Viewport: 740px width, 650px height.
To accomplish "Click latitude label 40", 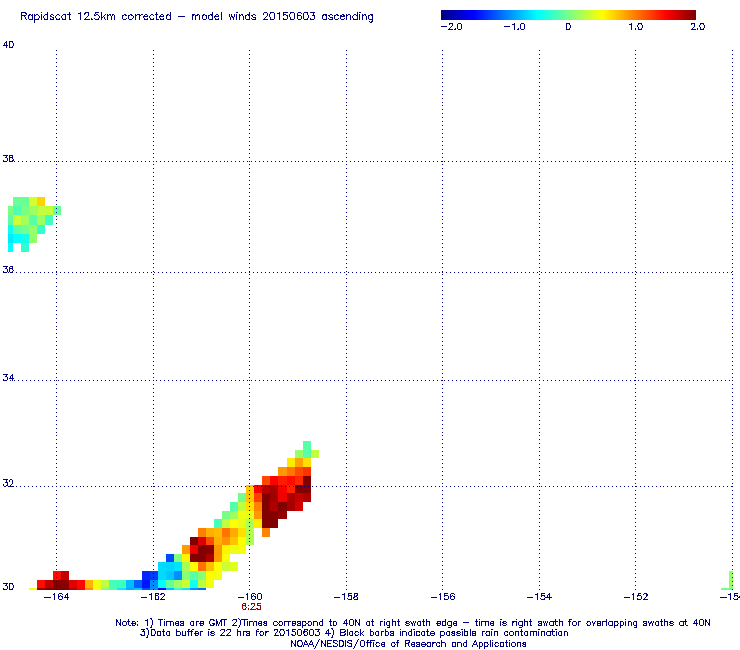I will (x=8, y=45).
